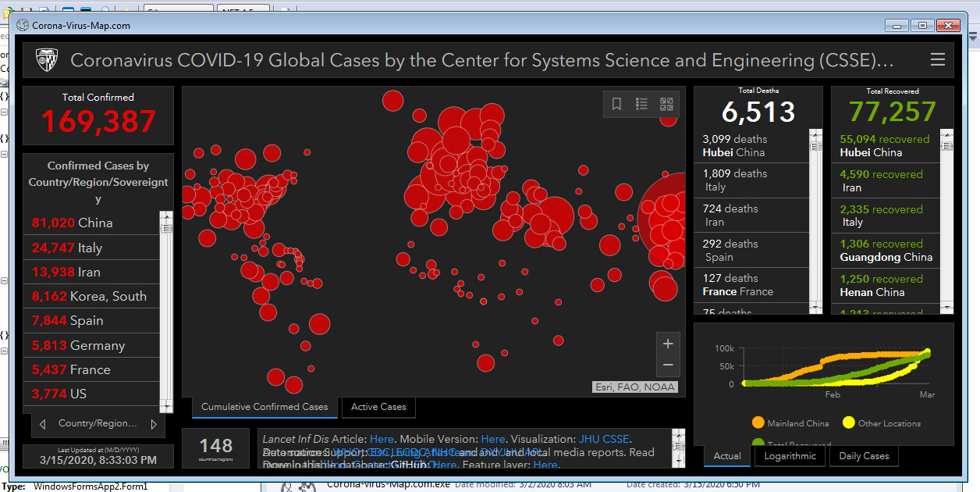Switch to Cumulative Confirmed Cases tab
Viewport: 980px width, 492px height.
pos(265,407)
